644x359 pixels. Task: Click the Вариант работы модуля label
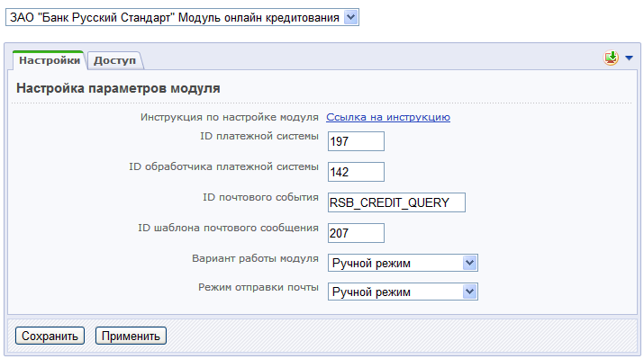[256, 259]
